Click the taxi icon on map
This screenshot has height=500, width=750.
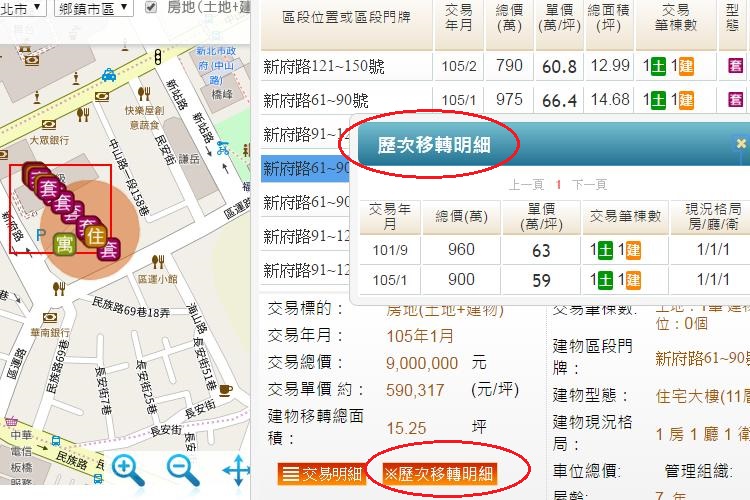109,74
